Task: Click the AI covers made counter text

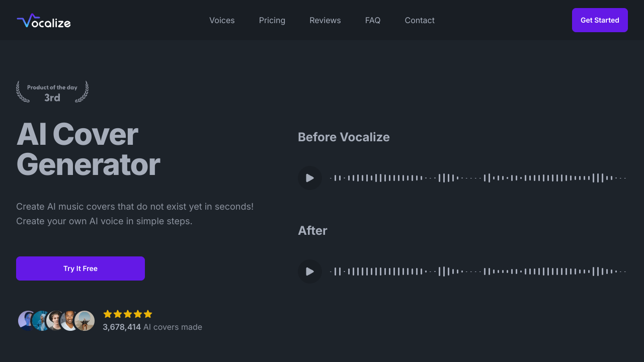Action: pyautogui.click(x=152, y=327)
